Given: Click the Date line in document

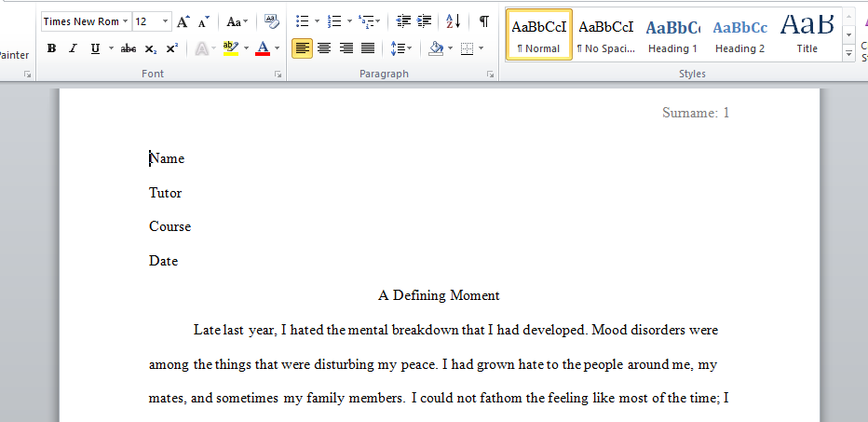Looking at the screenshot, I should [163, 261].
